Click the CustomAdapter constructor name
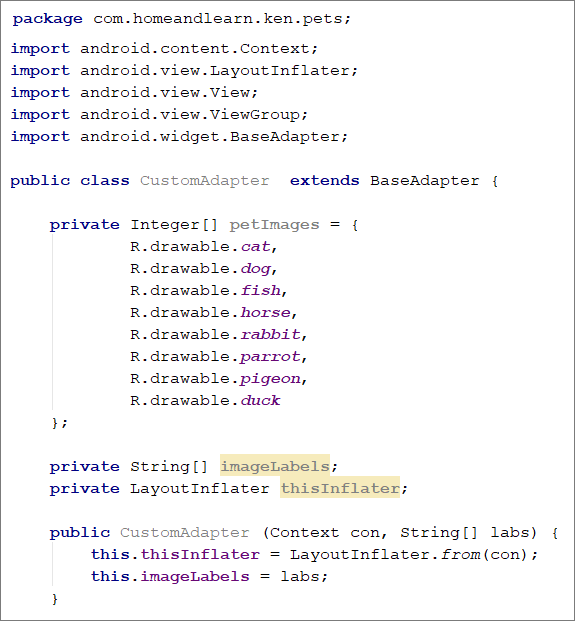 pyautogui.click(x=185, y=533)
